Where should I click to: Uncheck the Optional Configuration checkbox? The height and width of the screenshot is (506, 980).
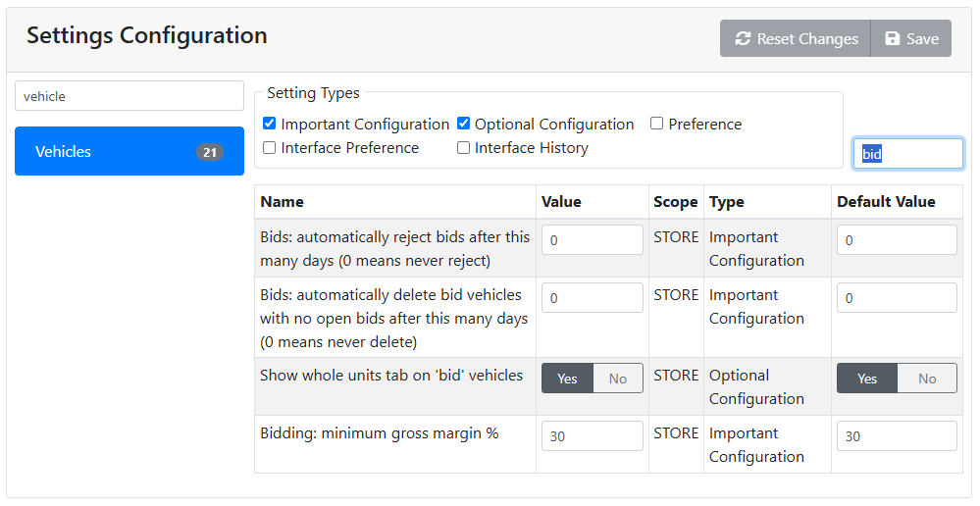click(x=464, y=125)
